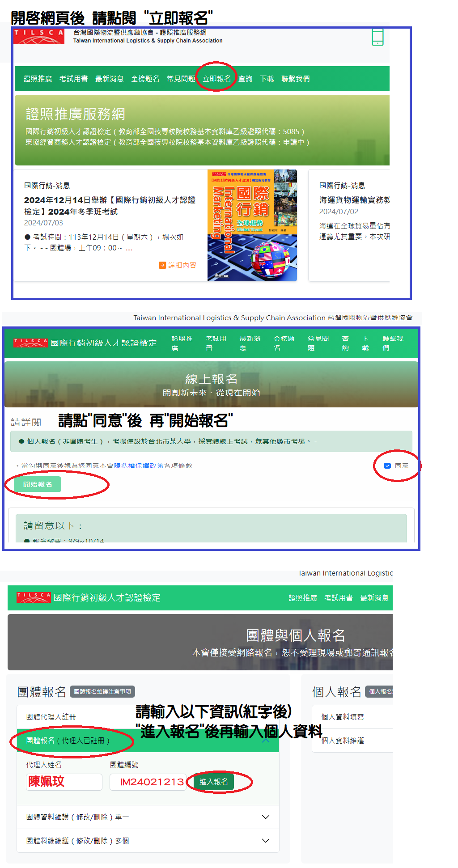The width and height of the screenshot is (458, 868).
Task: Open 聯繫我們 in the homepage menu
Action: pyautogui.click(x=296, y=79)
